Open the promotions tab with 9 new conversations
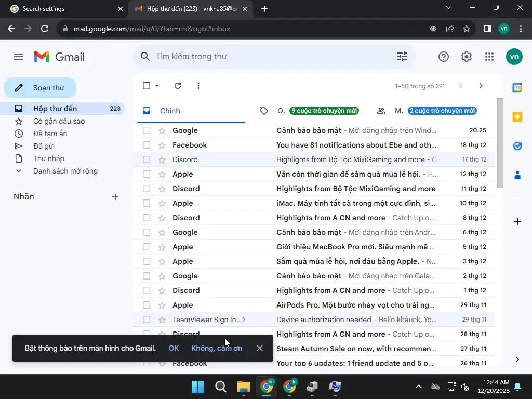532x399 pixels. tap(309, 111)
